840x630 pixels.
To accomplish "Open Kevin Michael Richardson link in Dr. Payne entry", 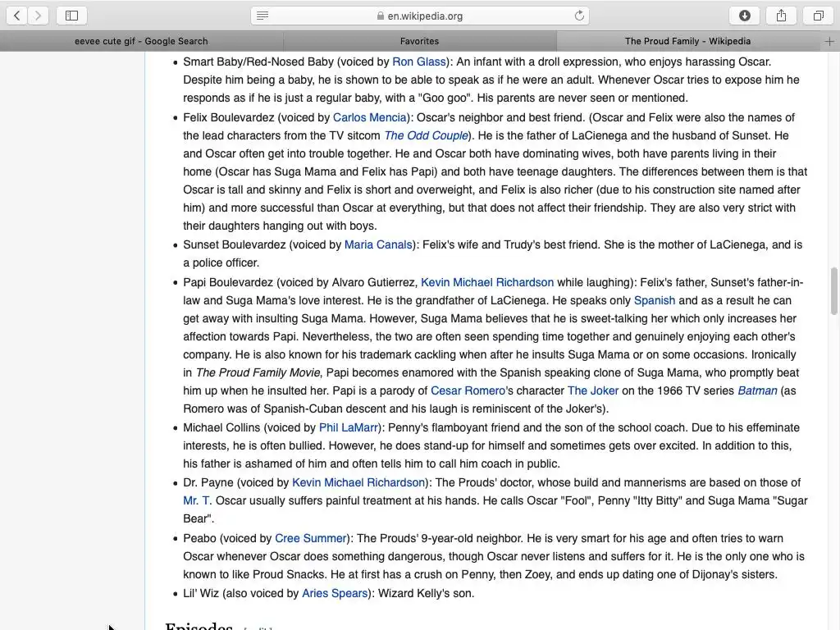I will 358,482.
